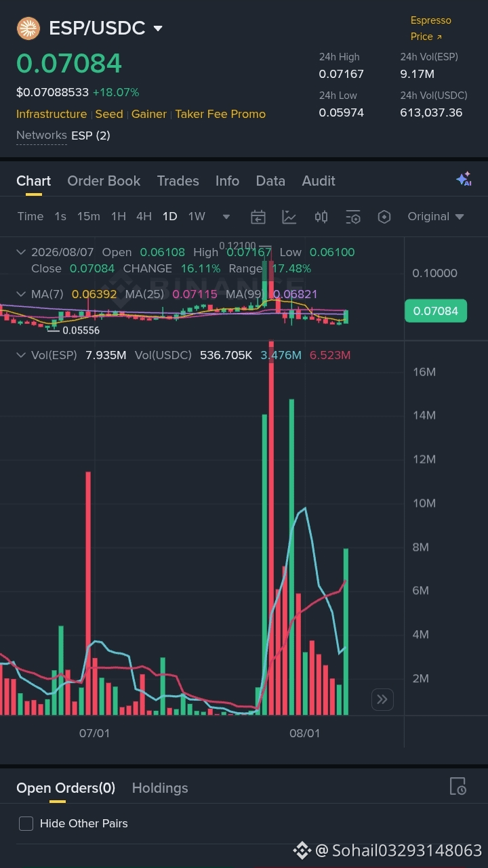Jump to latest candle with double-arrow button

tap(382, 699)
